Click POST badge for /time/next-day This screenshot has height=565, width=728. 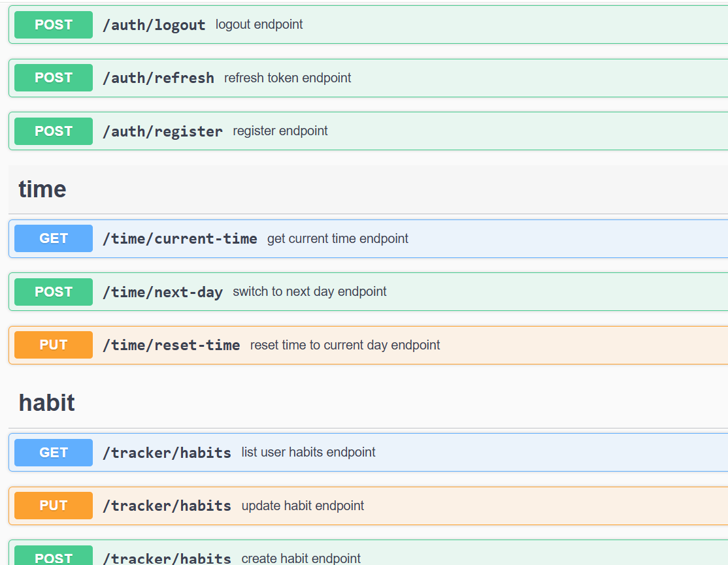point(54,292)
